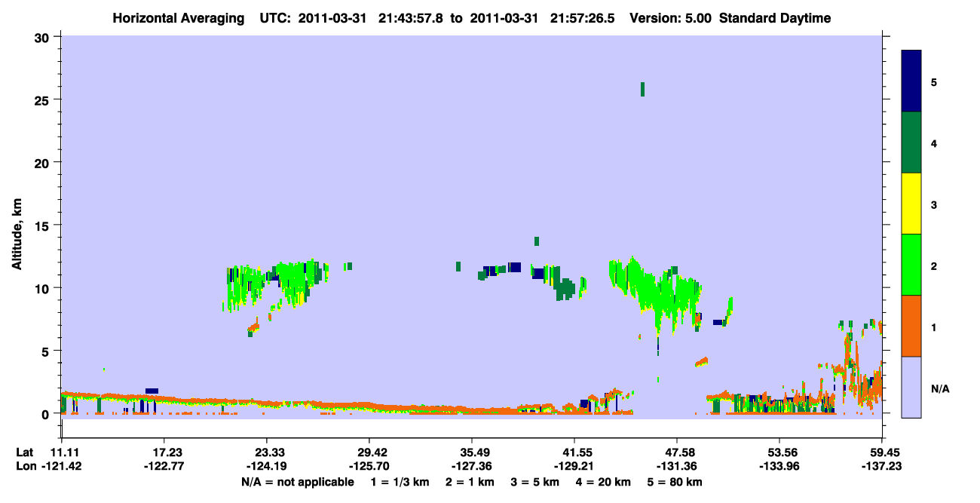Click latitude value 35.49

point(471,452)
